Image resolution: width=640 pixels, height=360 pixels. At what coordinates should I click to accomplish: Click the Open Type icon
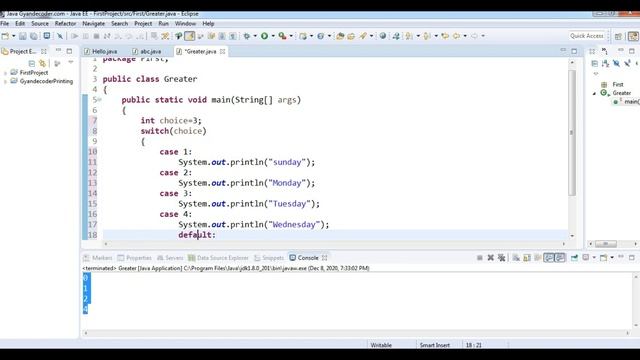pos(340,36)
